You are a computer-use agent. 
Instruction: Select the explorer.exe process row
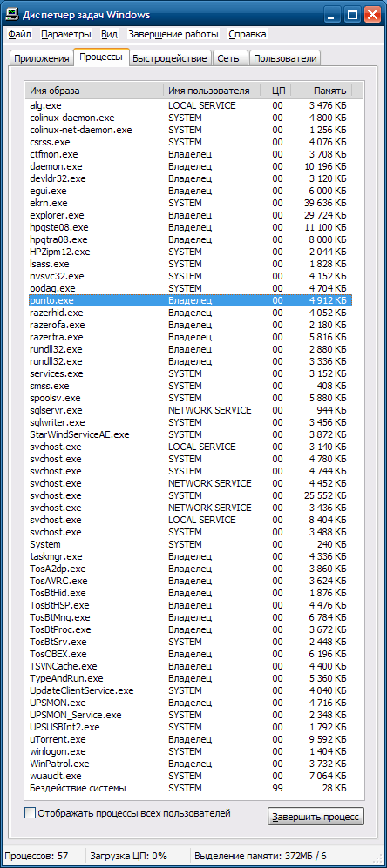(x=190, y=215)
